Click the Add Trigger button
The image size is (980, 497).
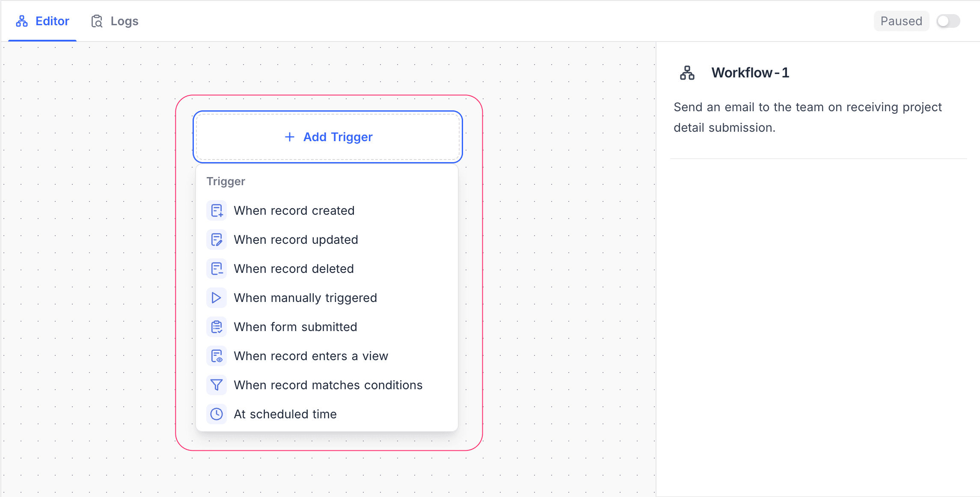pyautogui.click(x=327, y=137)
